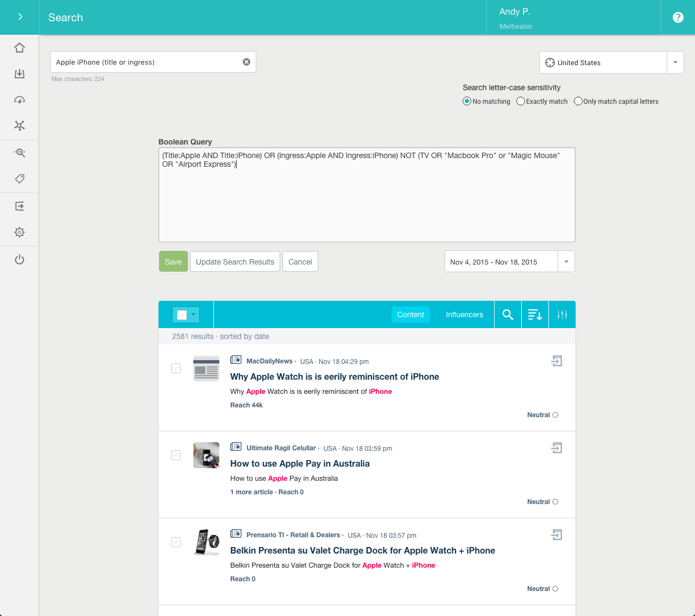Viewport: 695px width, 616px height.
Task: Click news source icon beside Prensario TI
Action: (236, 533)
